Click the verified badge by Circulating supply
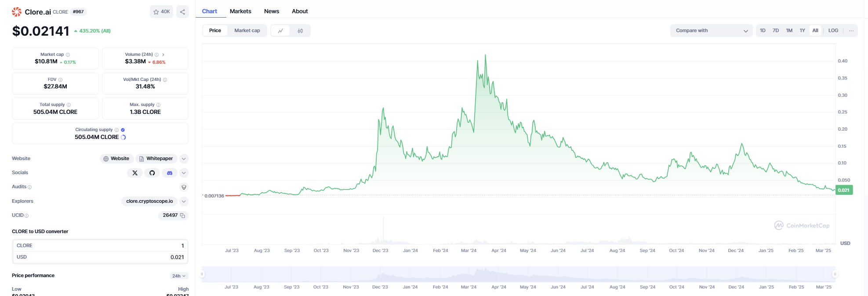Image resolution: width=868 pixels, height=296 pixels. click(123, 130)
